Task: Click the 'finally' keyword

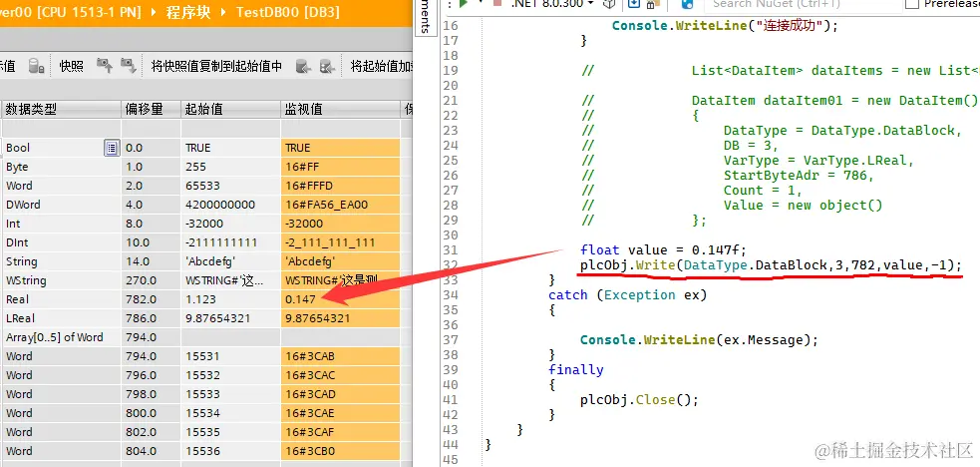Action: pos(576,370)
